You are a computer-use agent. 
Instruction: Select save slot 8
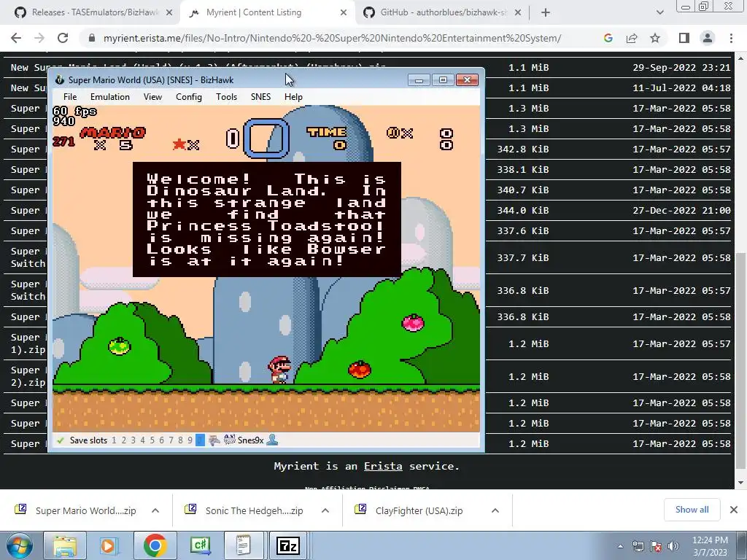pyautogui.click(x=181, y=440)
